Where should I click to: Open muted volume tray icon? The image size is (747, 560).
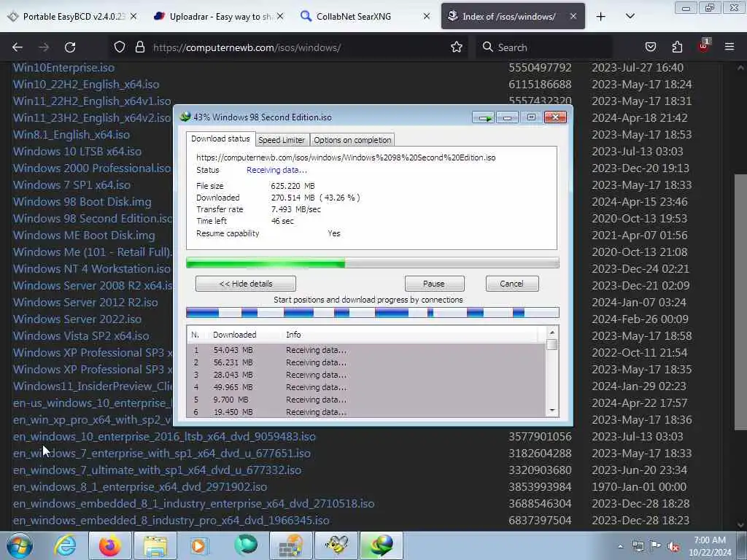click(x=673, y=546)
